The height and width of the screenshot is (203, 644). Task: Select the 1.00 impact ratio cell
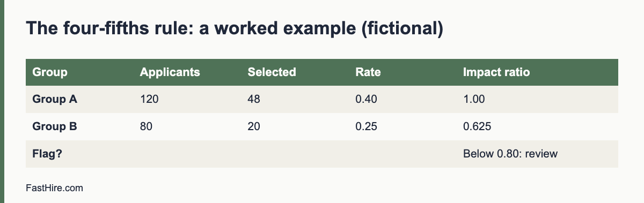(474, 99)
